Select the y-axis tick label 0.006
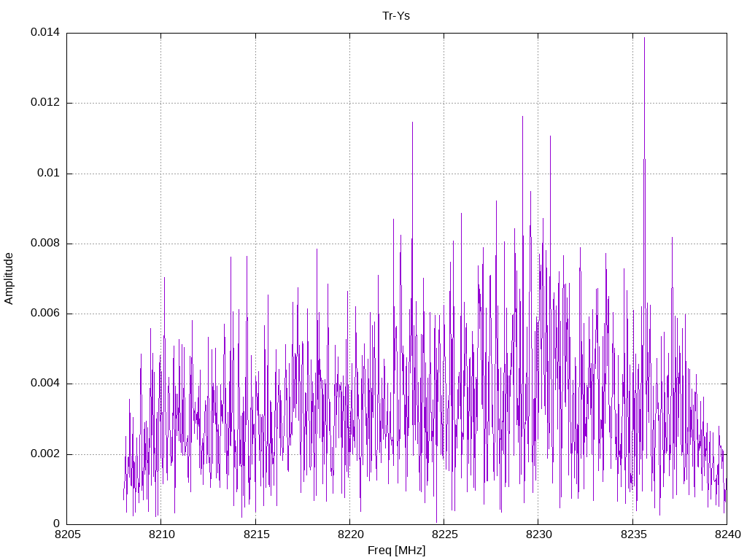 point(45,313)
